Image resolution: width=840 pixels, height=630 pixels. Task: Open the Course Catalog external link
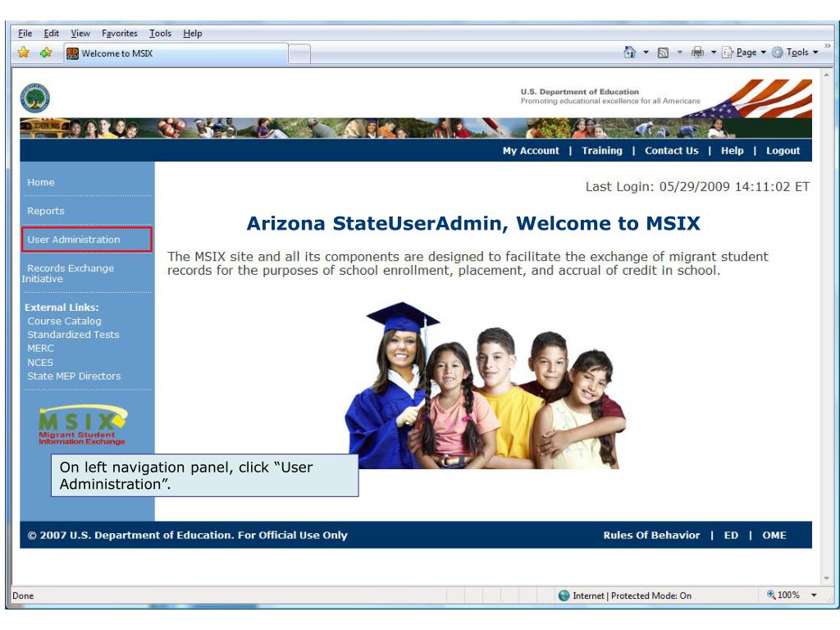point(64,321)
